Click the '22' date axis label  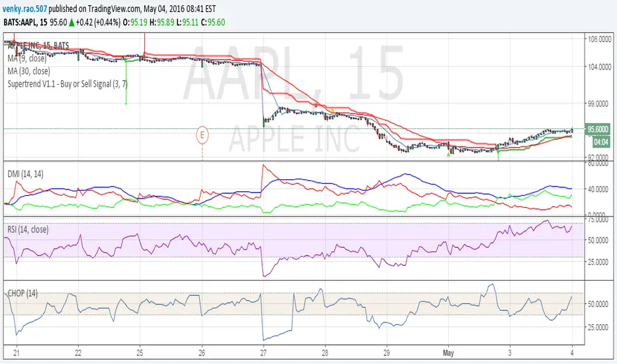tap(78, 353)
